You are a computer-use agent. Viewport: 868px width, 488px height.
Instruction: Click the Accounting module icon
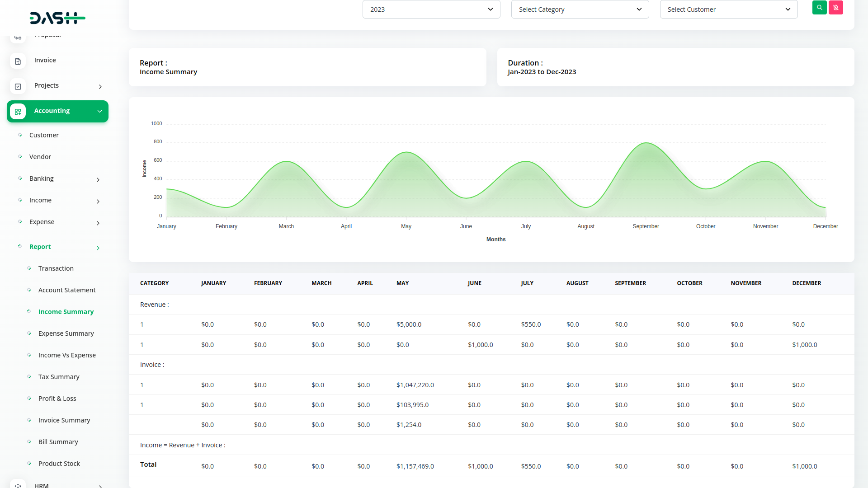pyautogui.click(x=18, y=112)
